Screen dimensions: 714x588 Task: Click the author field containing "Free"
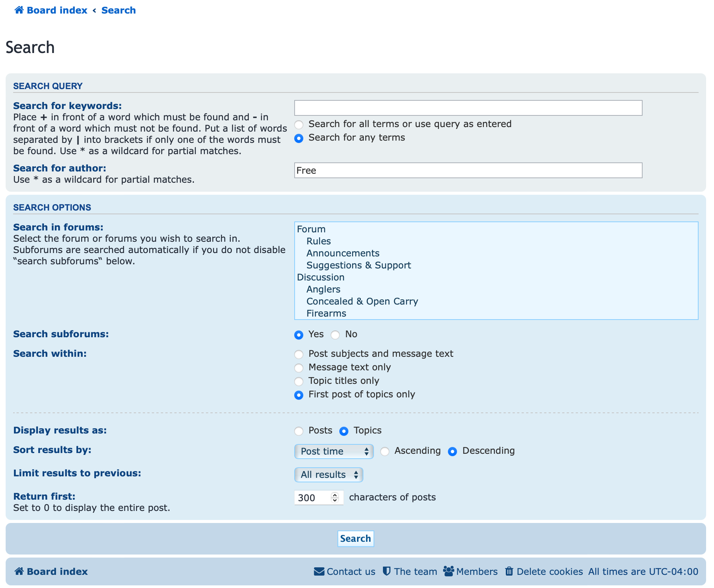pos(468,170)
